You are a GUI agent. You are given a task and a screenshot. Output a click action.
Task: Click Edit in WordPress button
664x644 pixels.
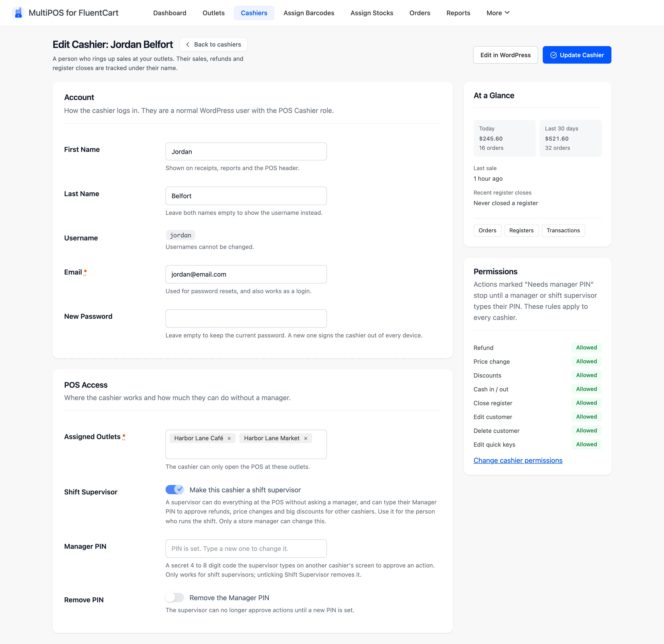point(505,55)
